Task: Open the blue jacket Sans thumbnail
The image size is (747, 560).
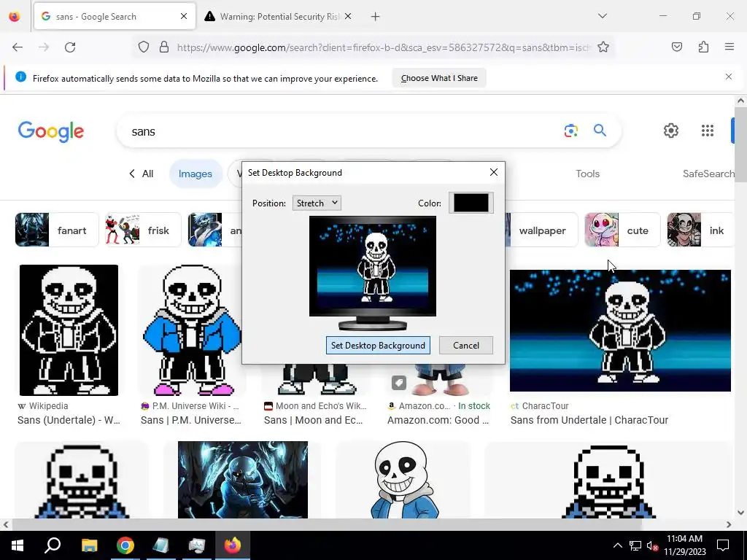Action: coord(191,330)
